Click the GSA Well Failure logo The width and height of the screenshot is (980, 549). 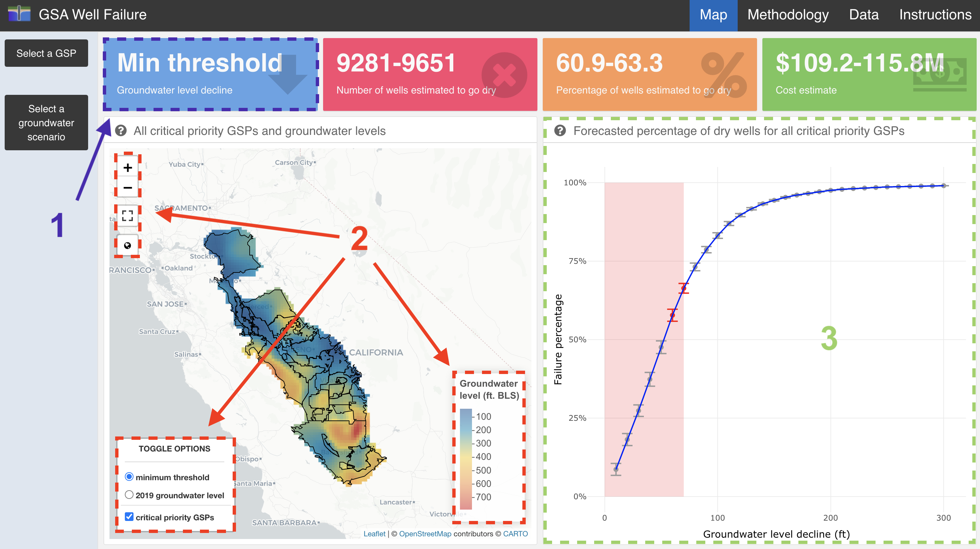19,14
